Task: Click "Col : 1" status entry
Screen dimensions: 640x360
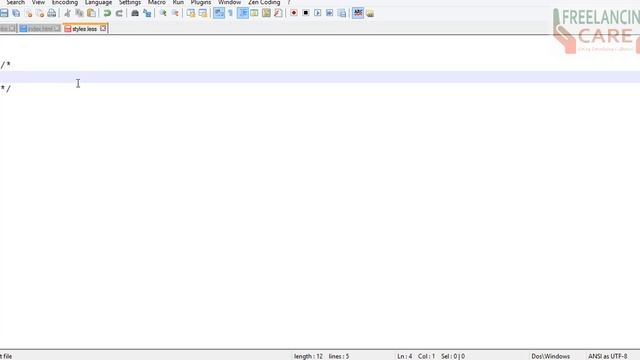Action: (x=427, y=356)
